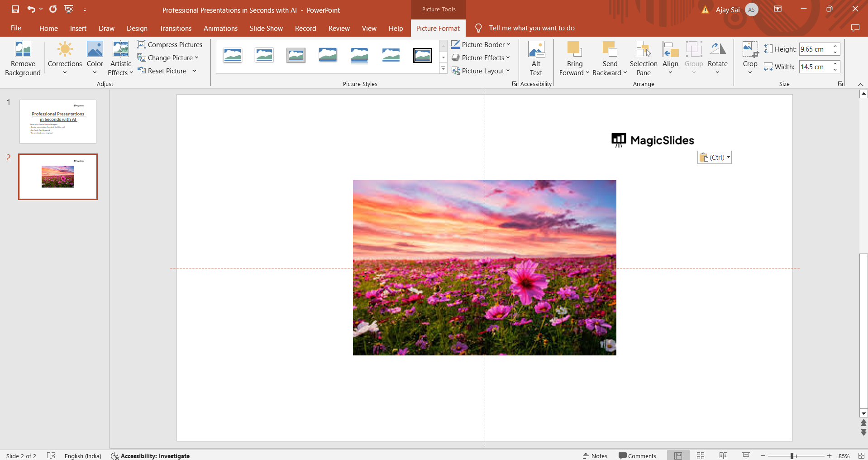Switch to Reading View

click(x=723, y=455)
